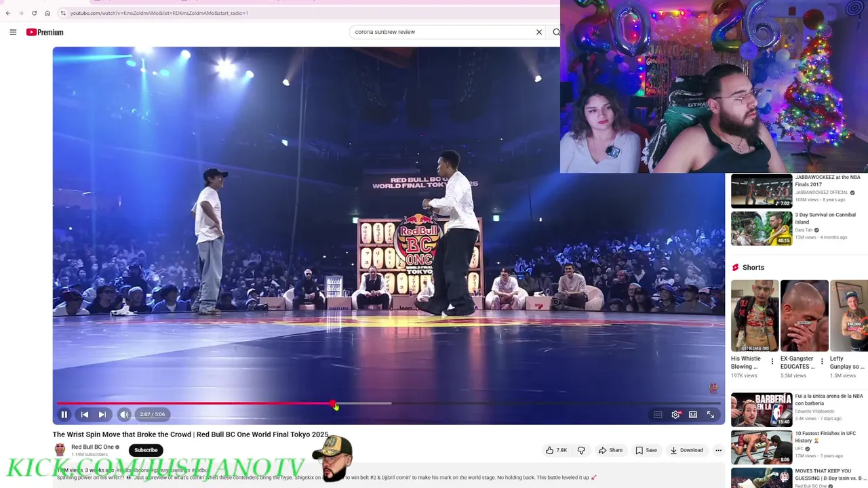Open options for 'His Whistle Blowing' short
The width and height of the screenshot is (868, 488).
point(772,362)
